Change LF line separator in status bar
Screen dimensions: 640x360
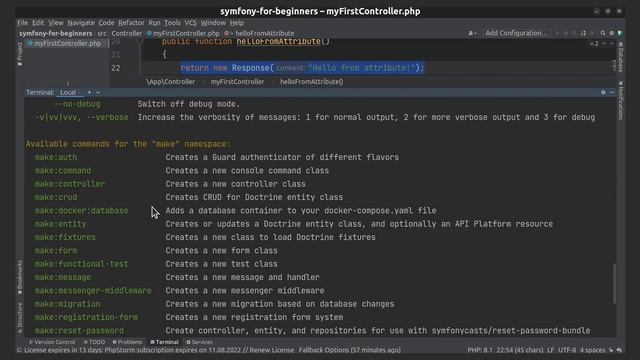(551, 350)
